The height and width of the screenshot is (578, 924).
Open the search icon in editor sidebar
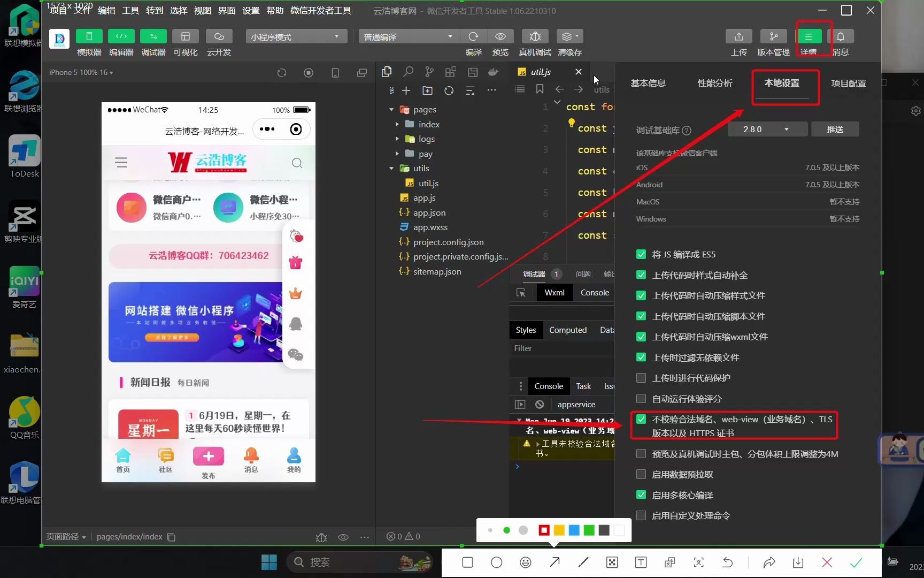pos(409,72)
